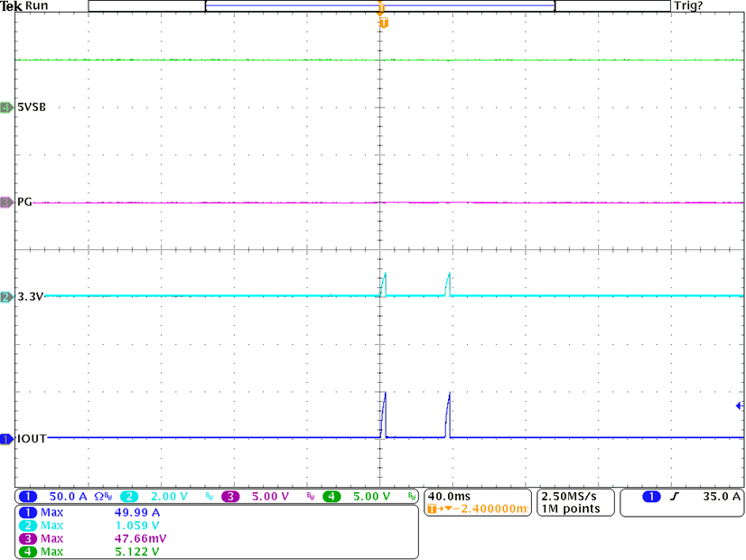
Task: Click the IOUT waveform label
Action: coord(32,438)
